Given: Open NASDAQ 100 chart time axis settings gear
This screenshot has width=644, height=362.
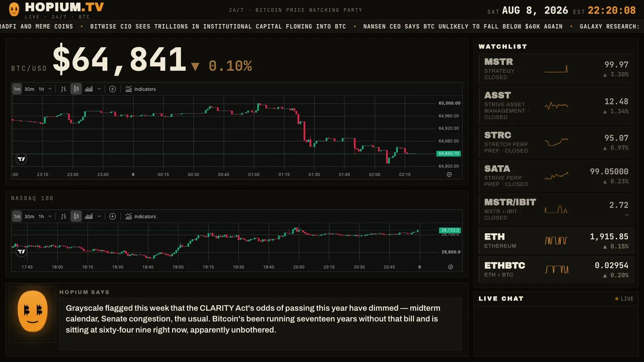Looking at the screenshot, I should click(x=450, y=267).
